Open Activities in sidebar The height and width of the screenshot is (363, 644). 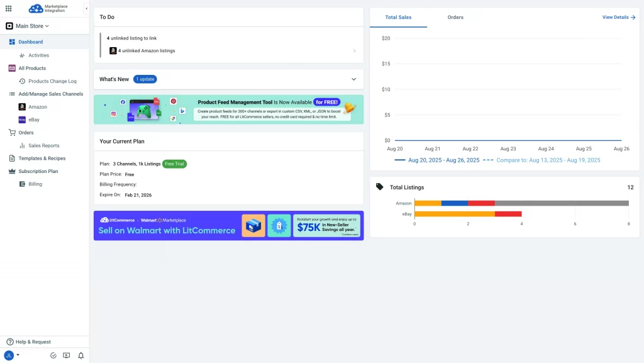click(x=38, y=55)
